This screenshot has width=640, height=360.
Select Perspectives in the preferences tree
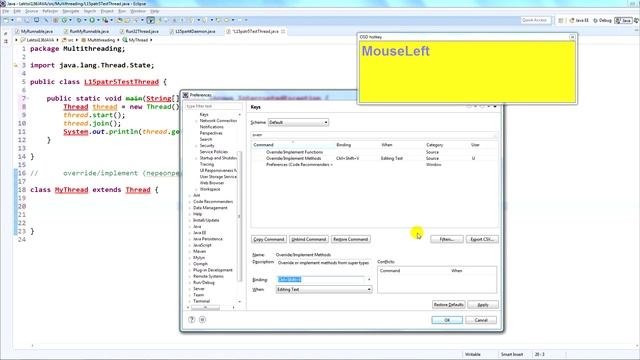211,133
